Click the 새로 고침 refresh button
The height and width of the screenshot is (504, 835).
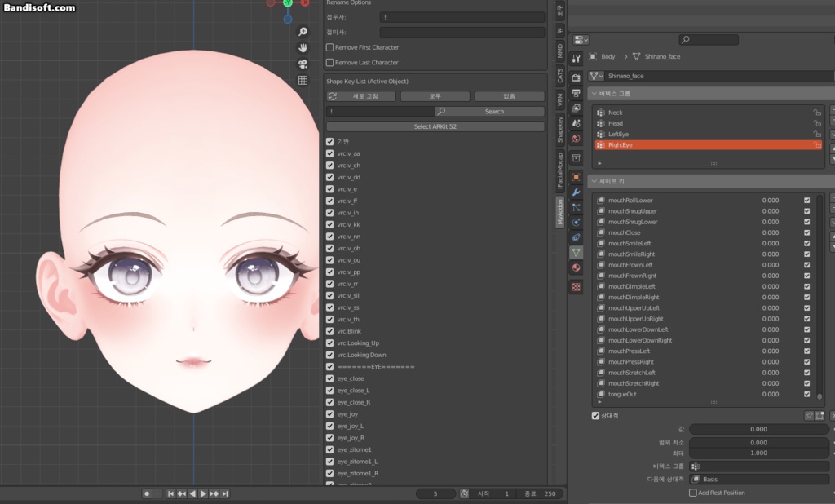(361, 95)
